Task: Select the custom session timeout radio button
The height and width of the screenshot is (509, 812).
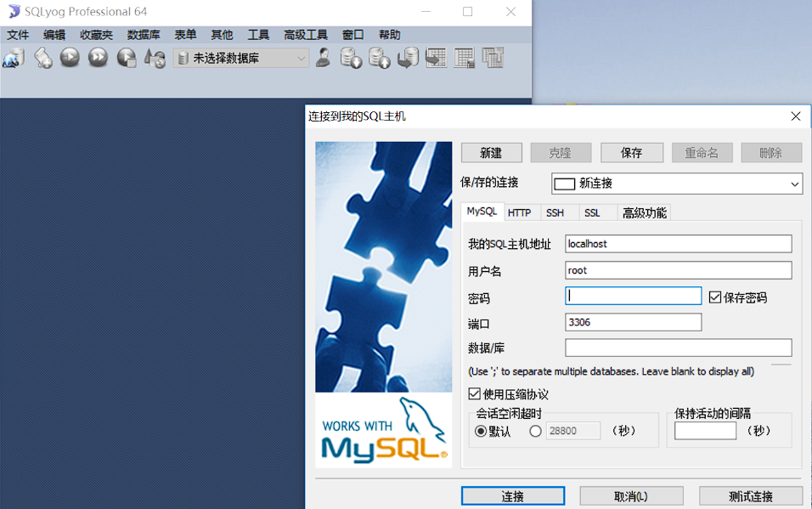Action: pos(535,432)
